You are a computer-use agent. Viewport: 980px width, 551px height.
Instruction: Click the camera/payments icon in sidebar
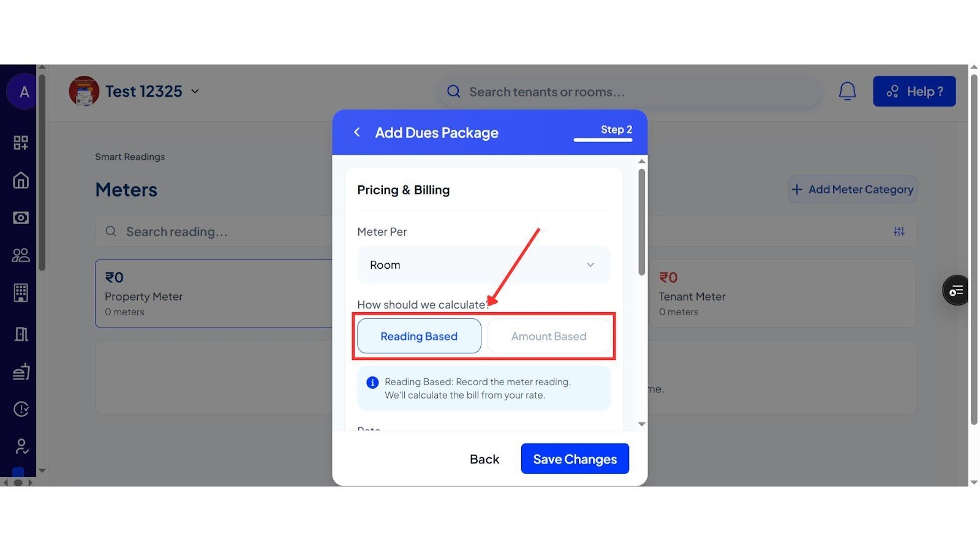21,217
